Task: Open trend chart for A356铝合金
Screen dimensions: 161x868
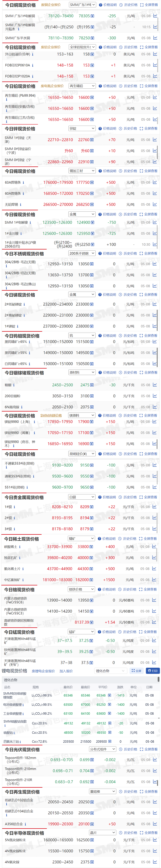Action: [x=155, y=824]
